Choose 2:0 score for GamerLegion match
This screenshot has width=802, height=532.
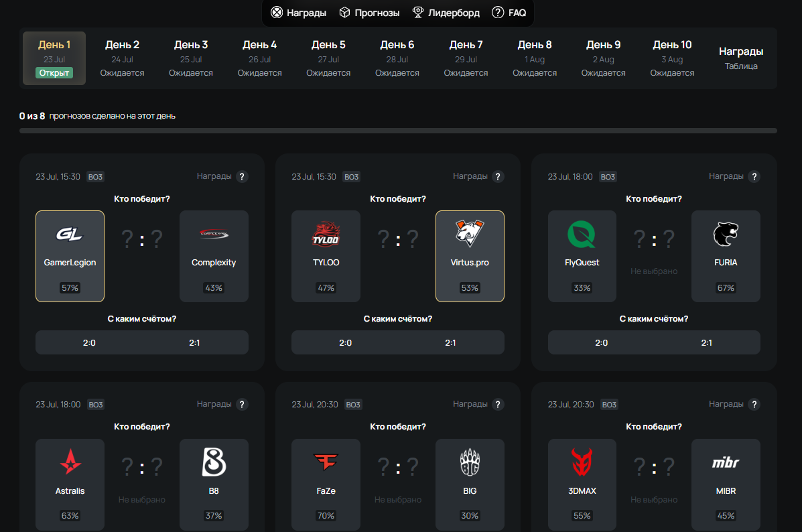point(89,343)
